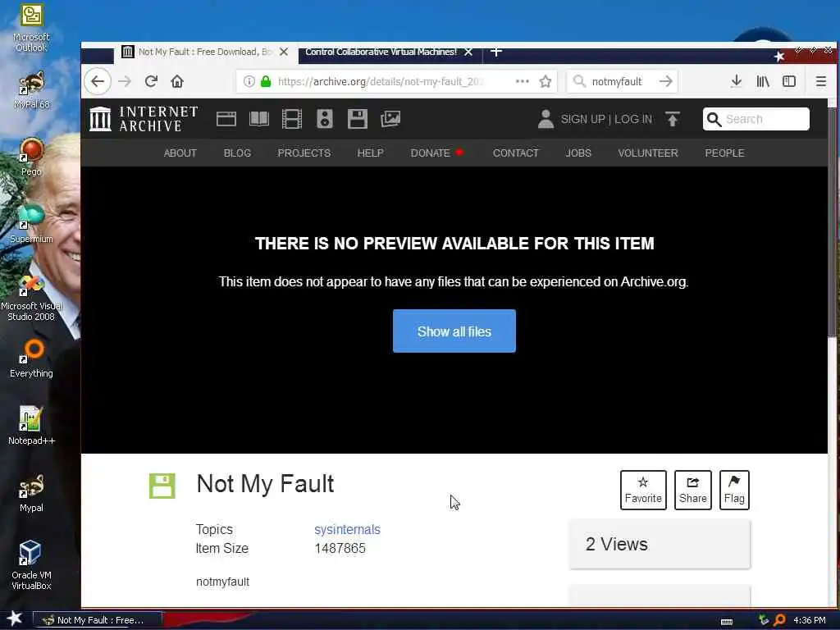Viewport: 840px width, 630px height.
Task: Click the taskbar start star button
Action: [x=15, y=619]
